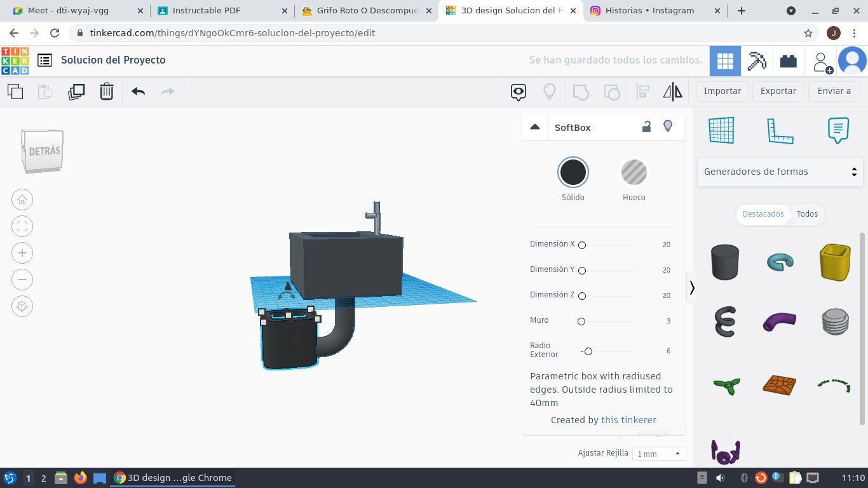The height and width of the screenshot is (488, 868).
Task: Duplicate the selected SoftBox shape
Action: (x=76, y=91)
